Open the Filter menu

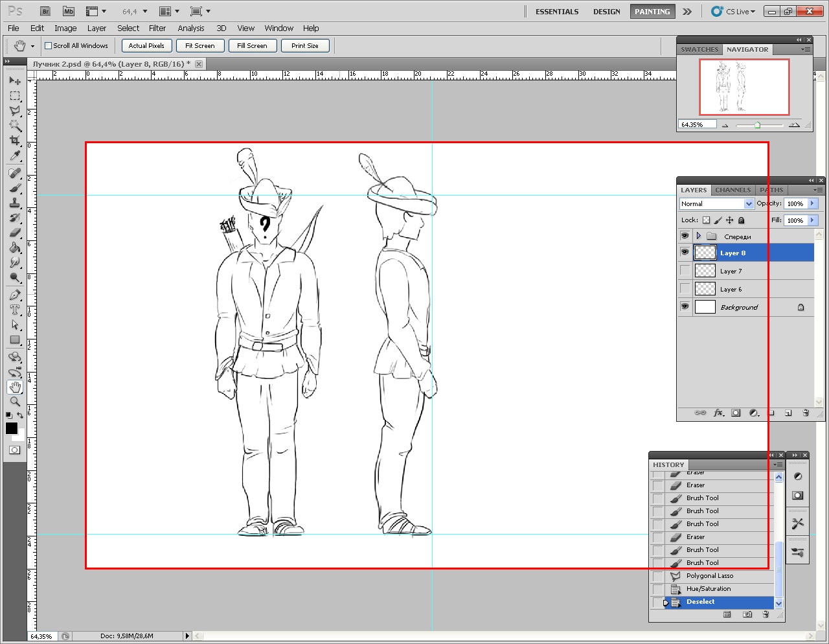tap(157, 29)
